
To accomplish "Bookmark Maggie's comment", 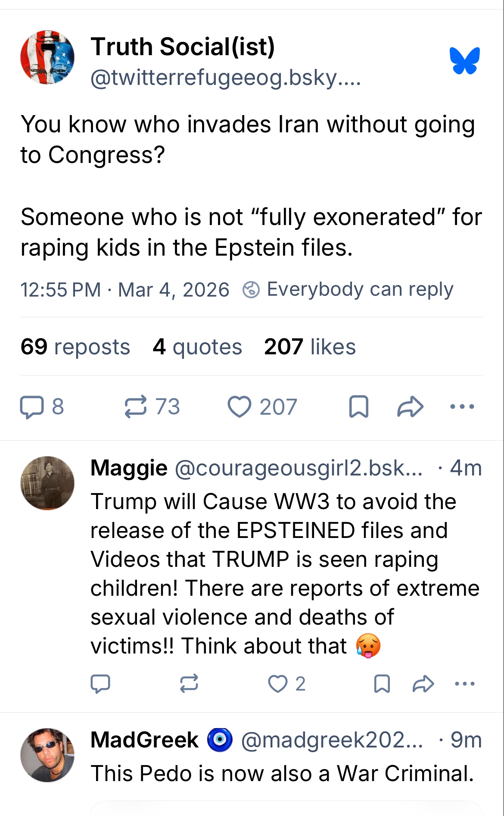I will (x=382, y=684).
